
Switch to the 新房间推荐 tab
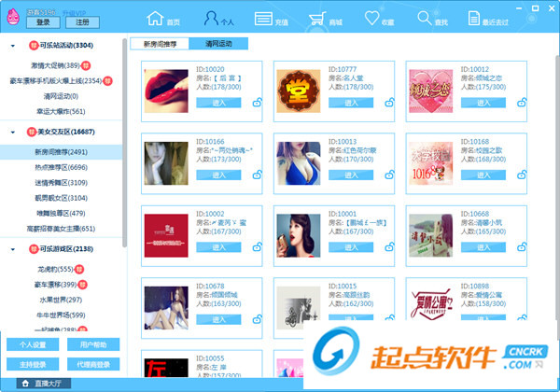[160, 44]
